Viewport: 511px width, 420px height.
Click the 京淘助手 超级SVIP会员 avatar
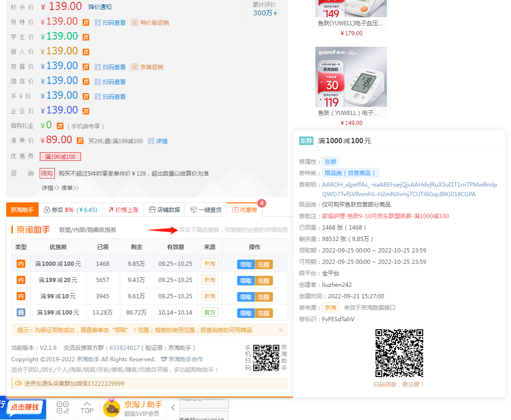[x=112, y=408]
